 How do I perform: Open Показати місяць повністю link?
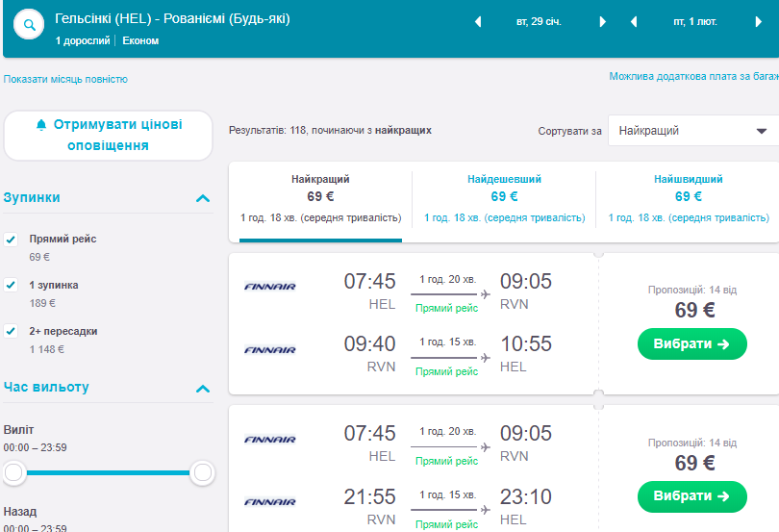tap(65, 79)
